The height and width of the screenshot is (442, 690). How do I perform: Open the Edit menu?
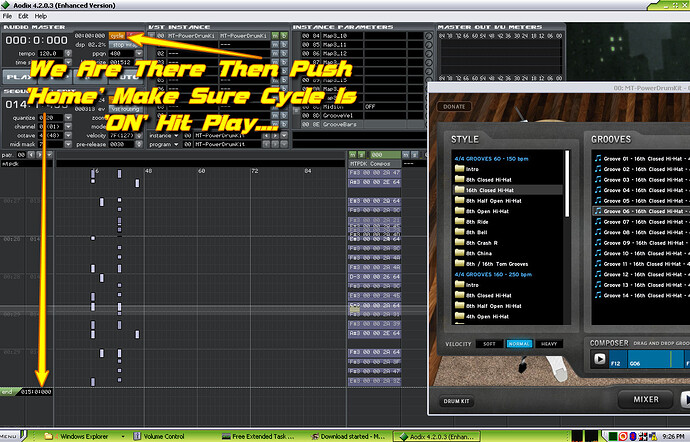coord(24,17)
